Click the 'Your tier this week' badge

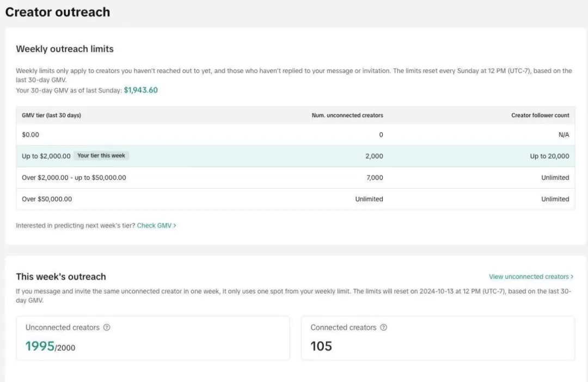(x=101, y=156)
